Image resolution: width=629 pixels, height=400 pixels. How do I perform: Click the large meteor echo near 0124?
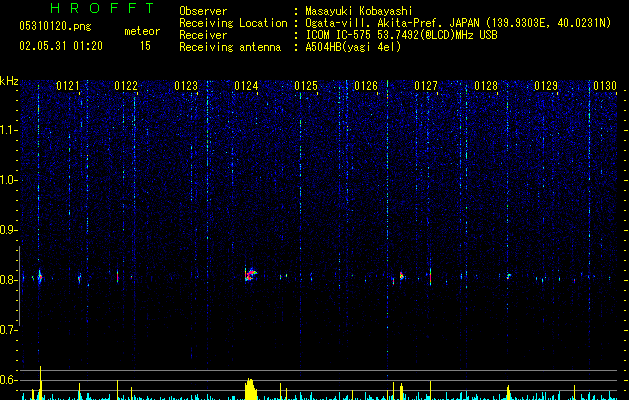[x=250, y=274]
